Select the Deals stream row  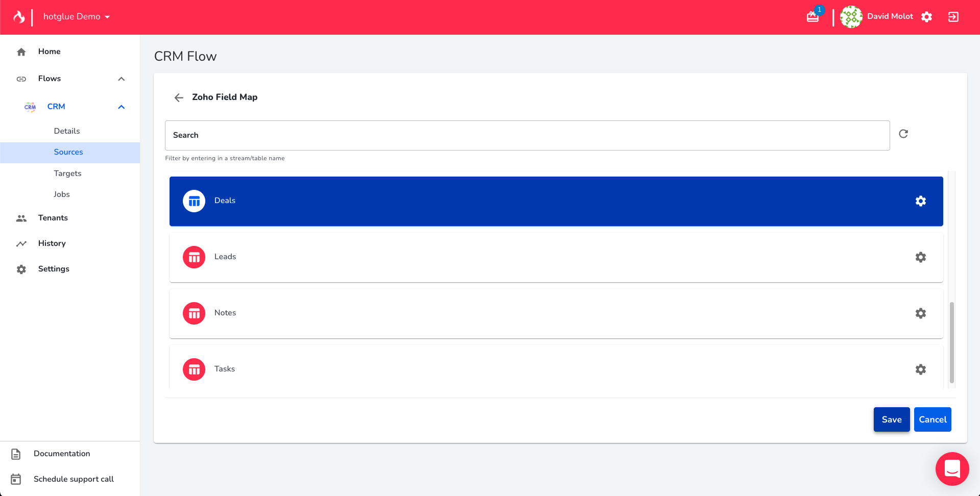[x=556, y=201]
